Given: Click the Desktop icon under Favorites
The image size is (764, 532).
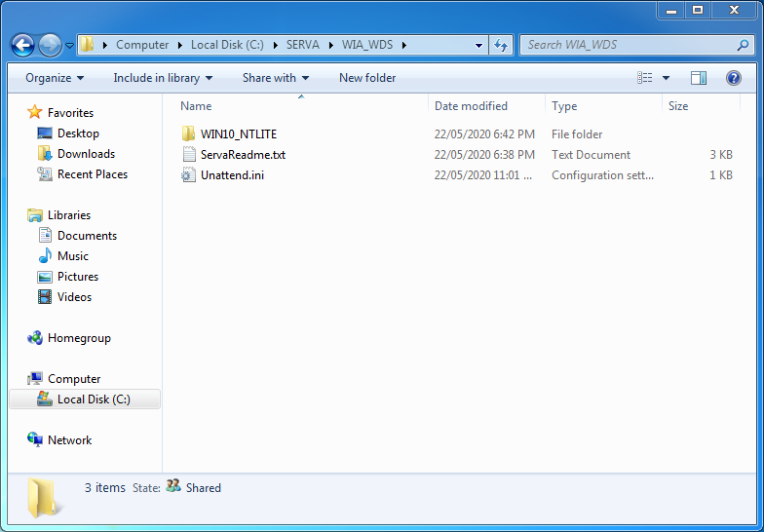Looking at the screenshot, I should pos(45,133).
